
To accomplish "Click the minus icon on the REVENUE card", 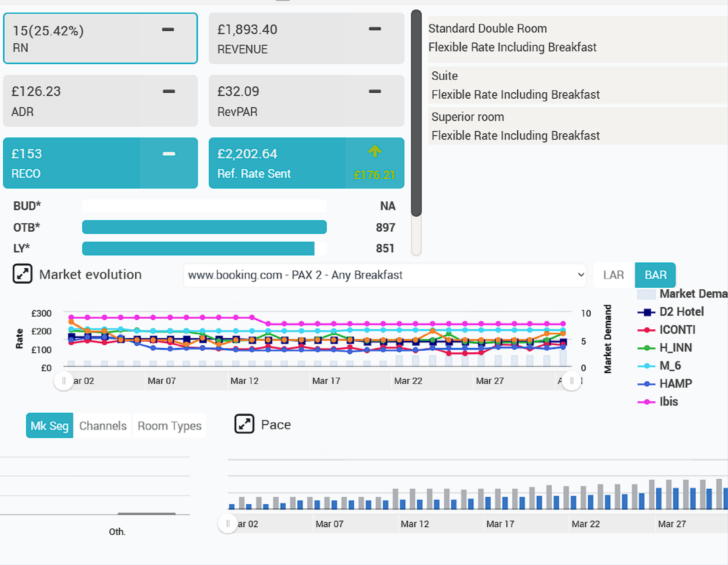I will (375, 29).
